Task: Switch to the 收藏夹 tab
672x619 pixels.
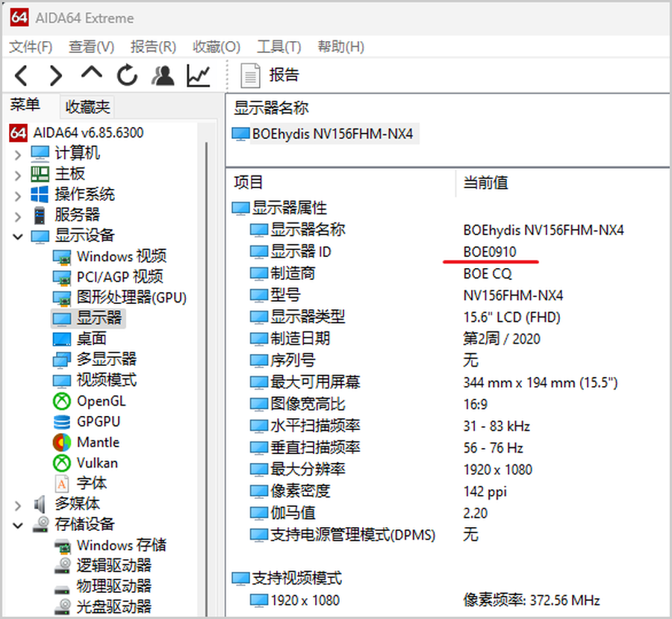Action: coord(87,107)
